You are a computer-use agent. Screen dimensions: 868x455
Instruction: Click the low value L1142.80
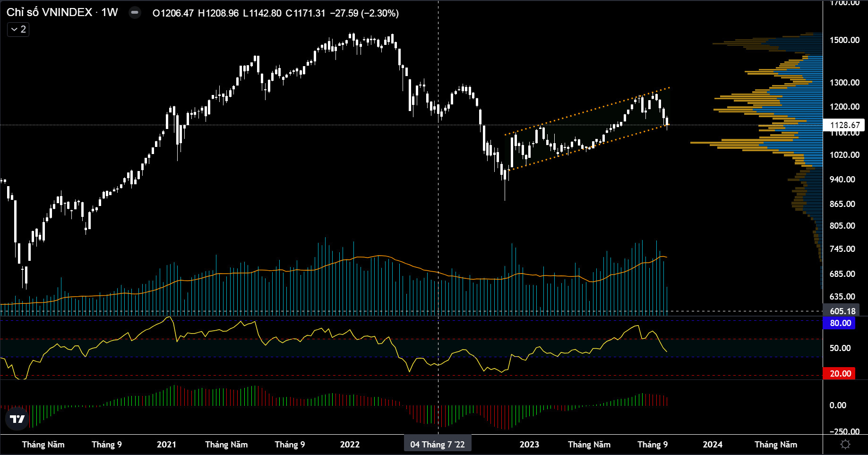[x=262, y=13]
